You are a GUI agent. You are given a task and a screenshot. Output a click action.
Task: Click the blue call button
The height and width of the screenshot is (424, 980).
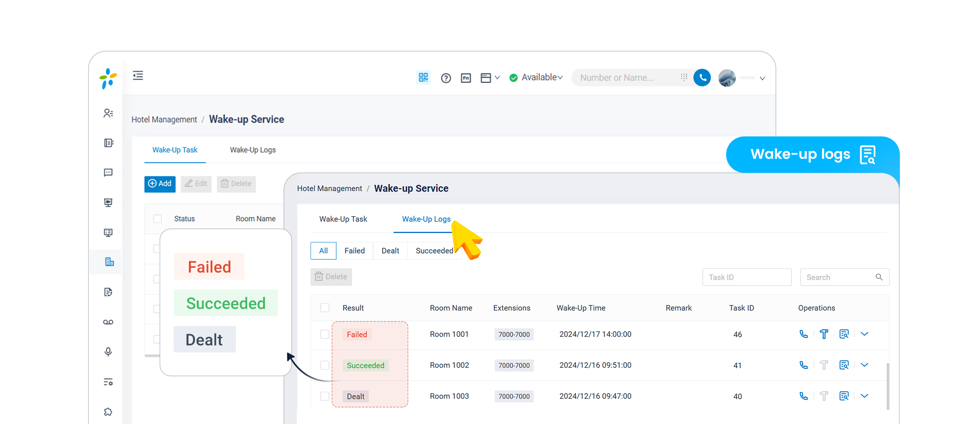(702, 77)
